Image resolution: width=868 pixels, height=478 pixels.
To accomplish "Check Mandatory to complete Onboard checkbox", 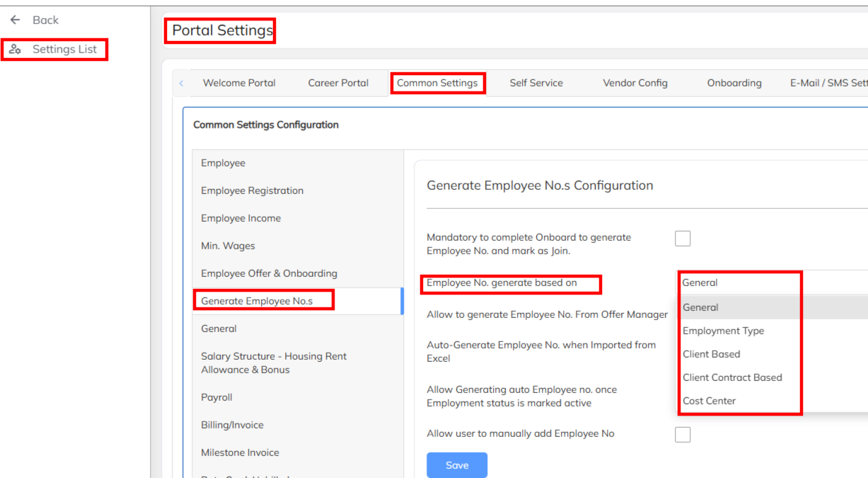I will coord(683,239).
